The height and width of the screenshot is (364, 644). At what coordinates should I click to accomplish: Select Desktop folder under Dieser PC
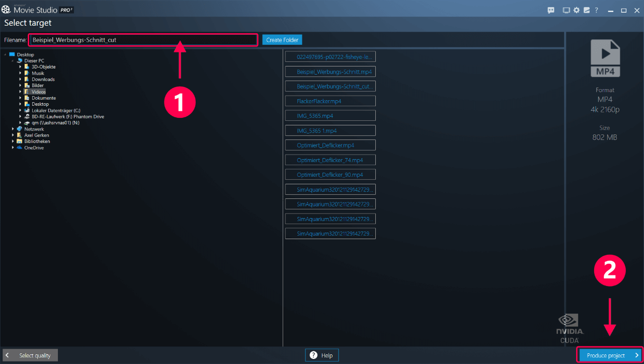coord(40,104)
